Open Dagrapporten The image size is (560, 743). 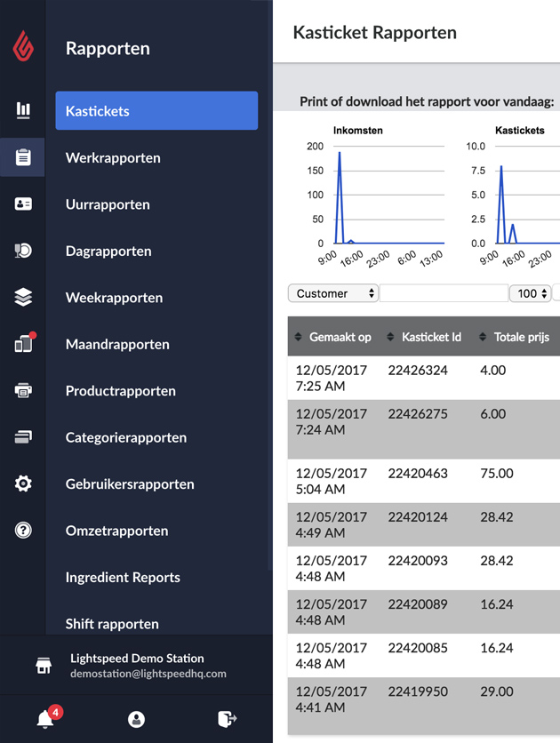point(108,252)
